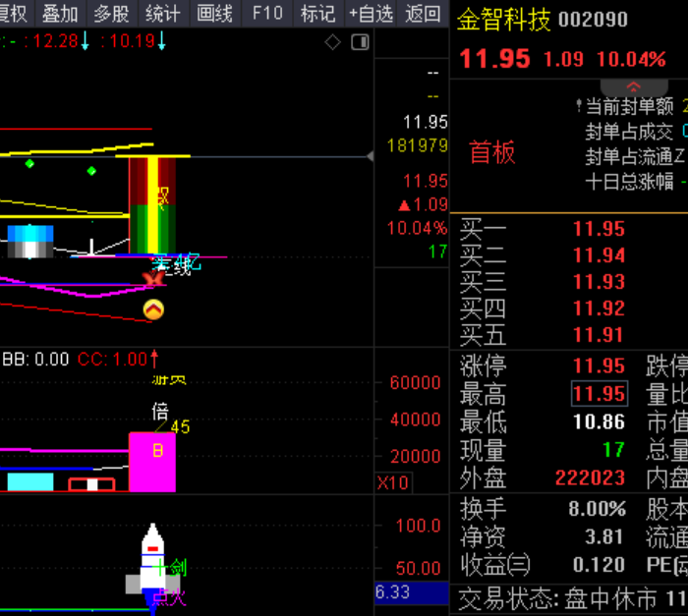This screenshot has height=616, width=688.
Task: Click the 买二 price 11.94
Action: click(x=599, y=255)
